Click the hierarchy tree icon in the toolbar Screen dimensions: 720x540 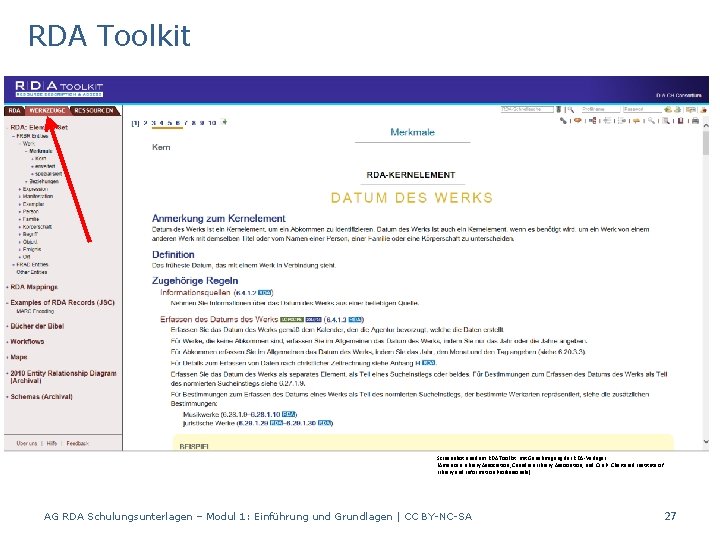(593, 121)
